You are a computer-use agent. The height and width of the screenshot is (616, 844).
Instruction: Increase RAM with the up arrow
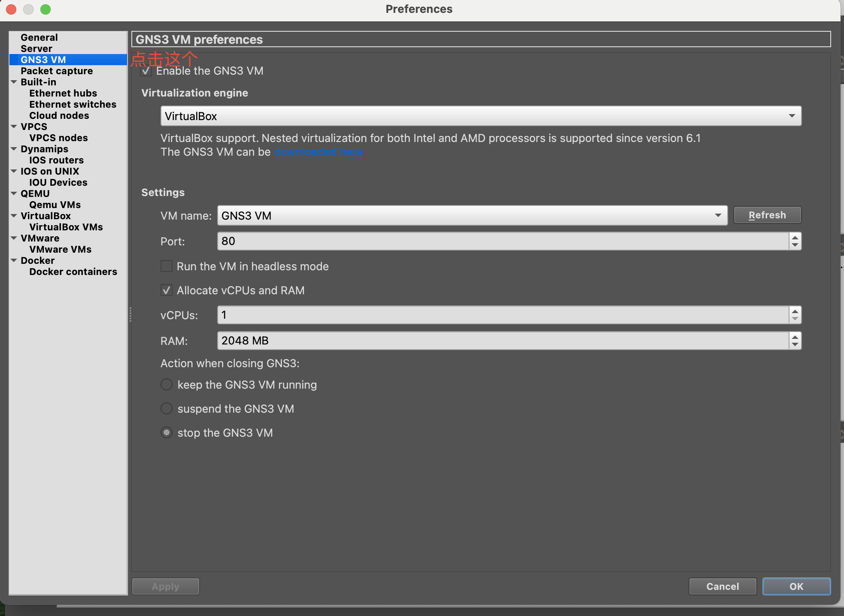pos(795,337)
